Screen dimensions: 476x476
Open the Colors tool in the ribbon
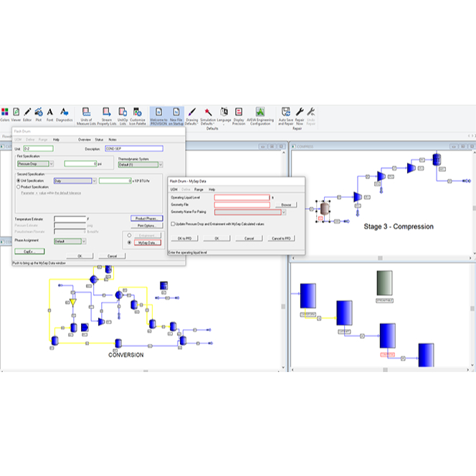(x=5, y=115)
